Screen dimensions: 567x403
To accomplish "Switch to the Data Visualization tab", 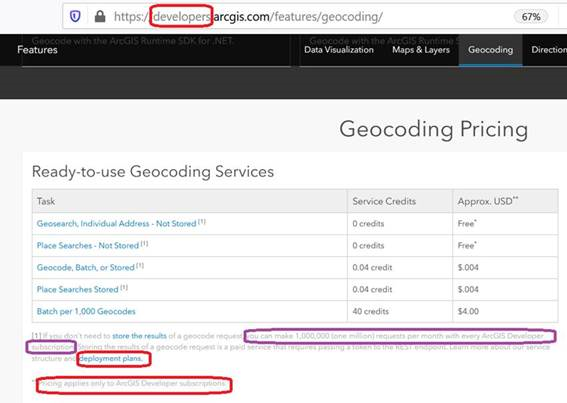I will coord(339,50).
